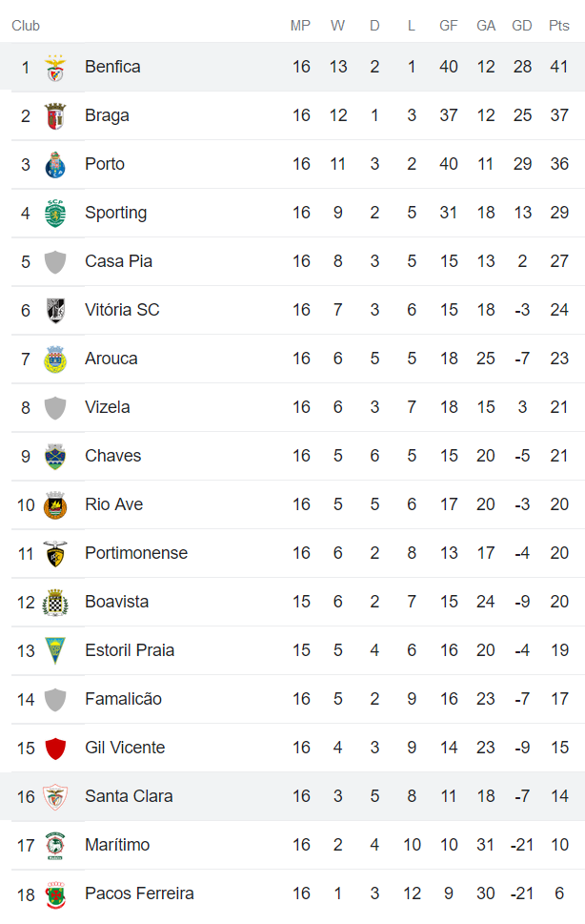
Task: Click the Pts column header
Action: click(559, 26)
